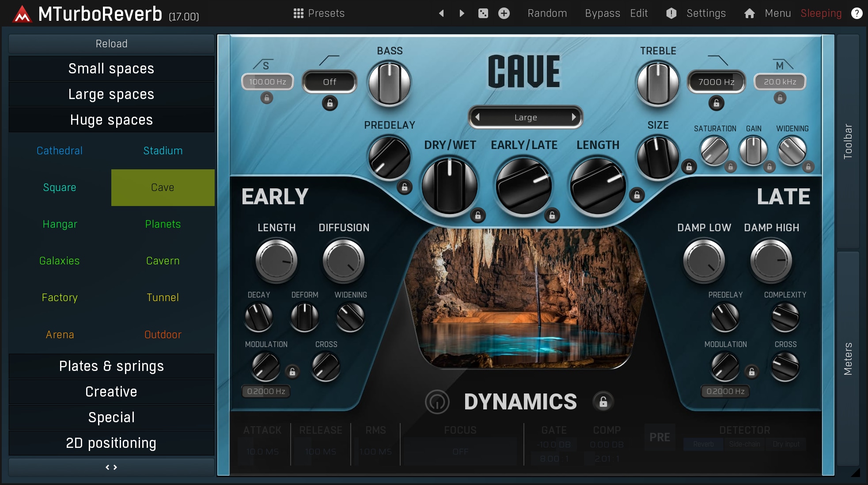
Task: Select previous size with left arrow
Action: (477, 117)
